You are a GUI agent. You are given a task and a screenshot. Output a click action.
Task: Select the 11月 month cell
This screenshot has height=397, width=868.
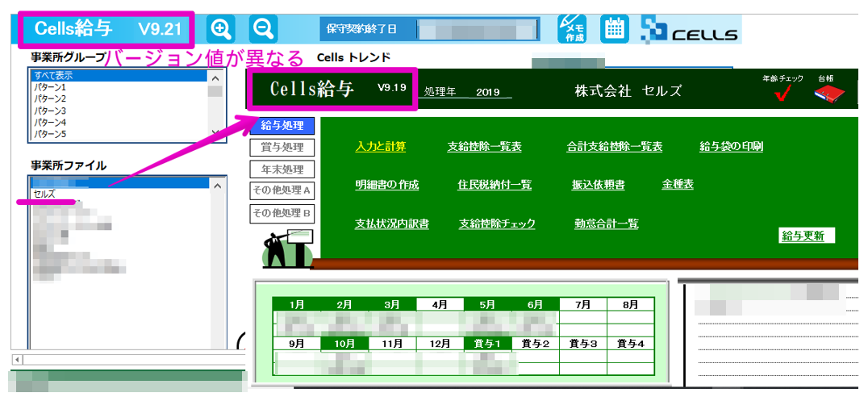click(x=392, y=344)
